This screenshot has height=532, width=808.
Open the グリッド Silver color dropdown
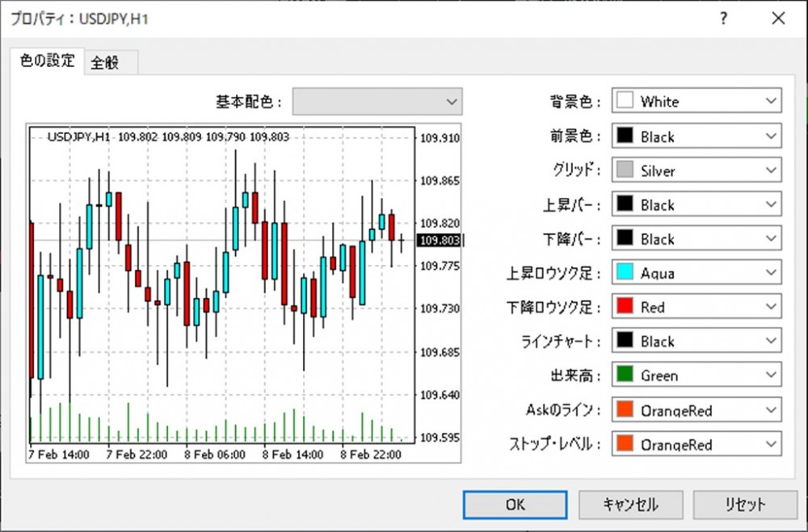(x=696, y=171)
